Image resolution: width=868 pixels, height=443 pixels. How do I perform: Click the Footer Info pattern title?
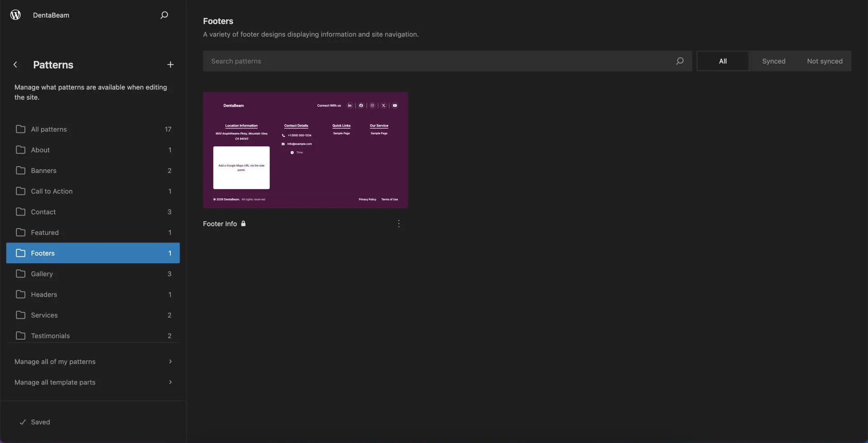(220, 224)
